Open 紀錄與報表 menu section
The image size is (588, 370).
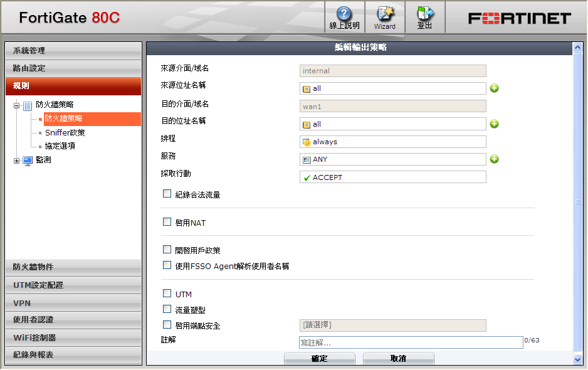(x=73, y=355)
